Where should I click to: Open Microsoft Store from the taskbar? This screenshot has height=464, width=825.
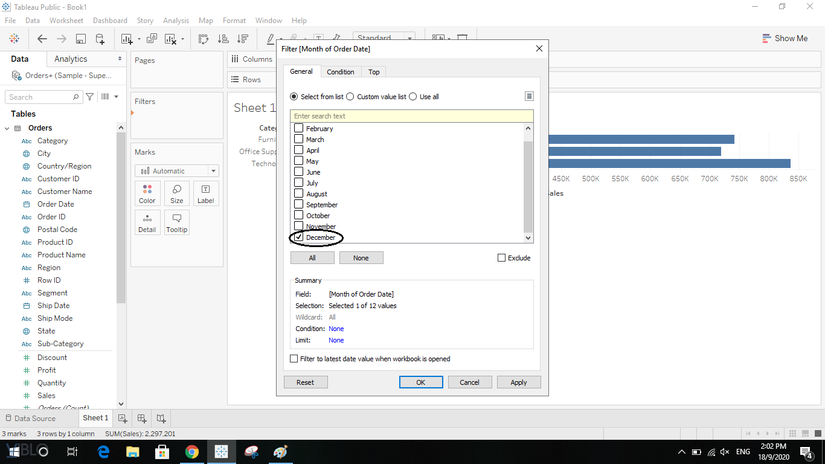(x=162, y=452)
